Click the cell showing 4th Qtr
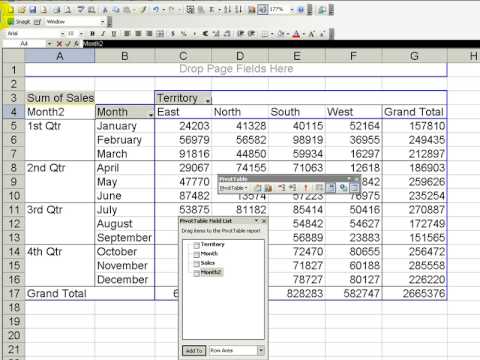This screenshot has height=360, width=480. pyautogui.click(x=60, y=252)
